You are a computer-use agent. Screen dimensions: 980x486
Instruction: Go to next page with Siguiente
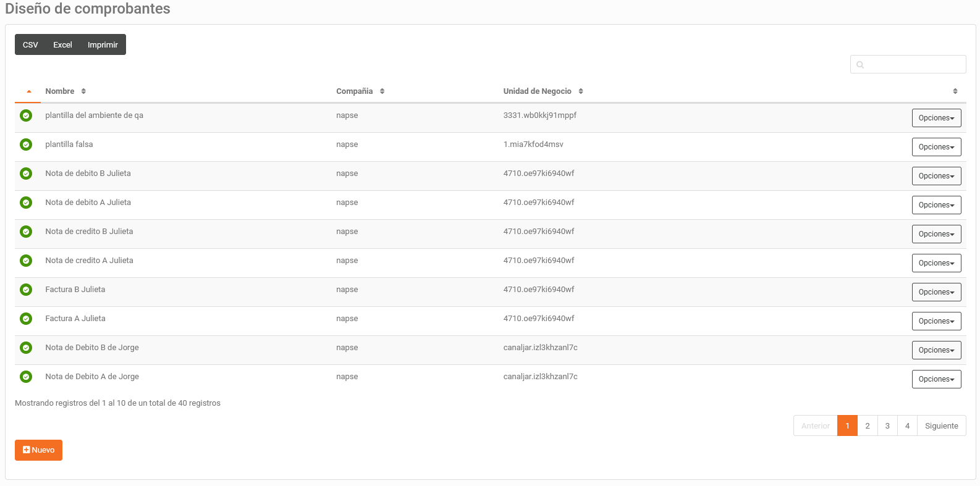941,426
